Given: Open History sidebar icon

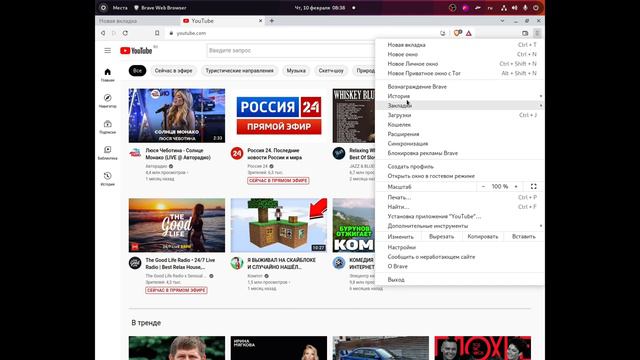Looking at the screenshot, I should coord(107,179).
